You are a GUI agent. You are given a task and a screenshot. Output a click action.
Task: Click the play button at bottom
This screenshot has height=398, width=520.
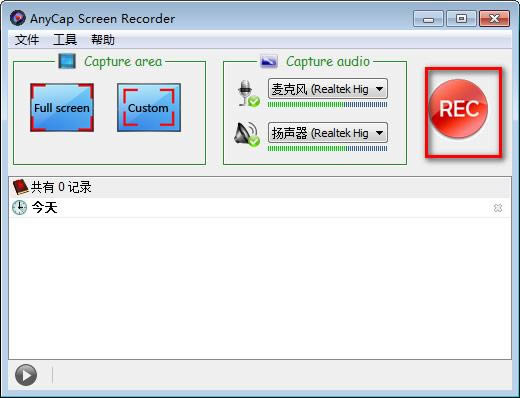click(26, 375)
